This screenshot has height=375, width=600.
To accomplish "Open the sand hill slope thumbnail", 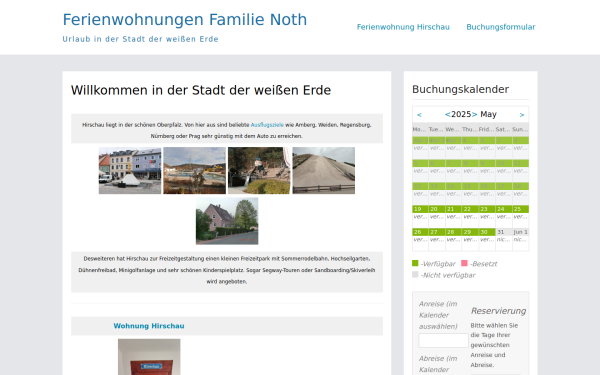I will click(324, 171).
